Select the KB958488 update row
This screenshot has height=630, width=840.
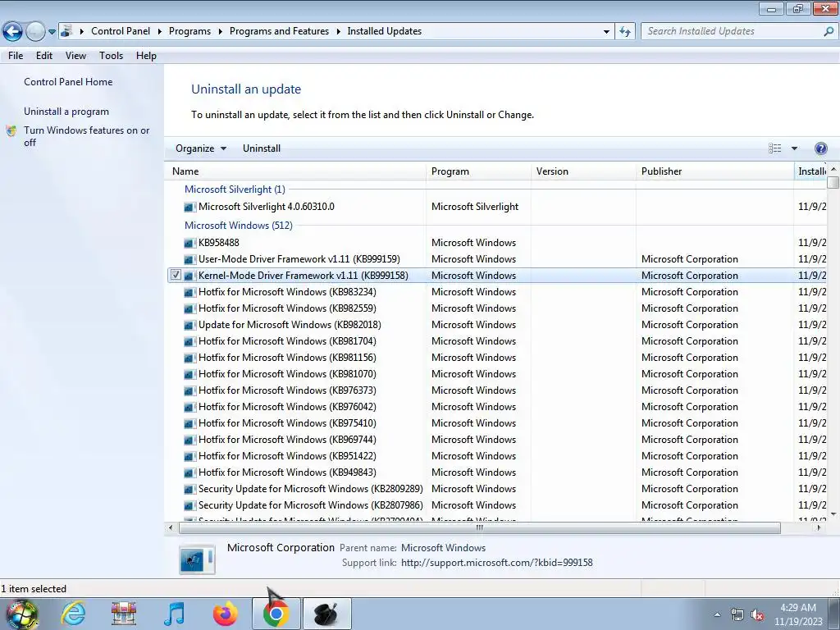click(218, 243)
